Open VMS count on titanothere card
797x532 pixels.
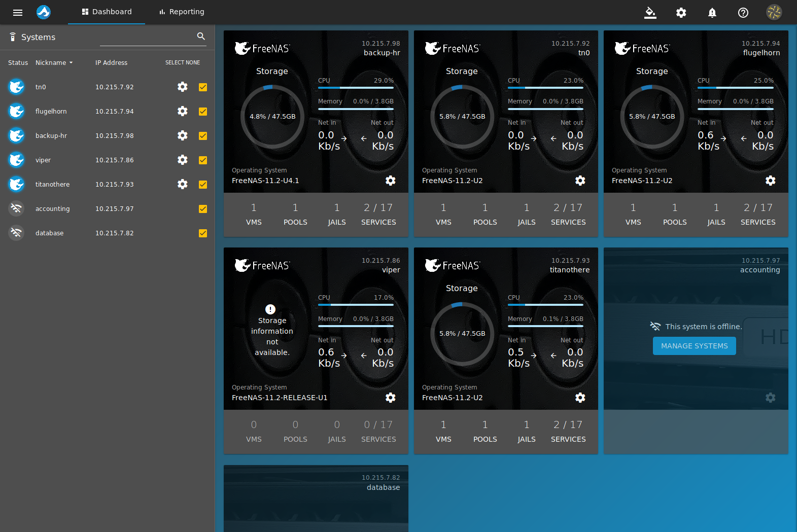443,432
